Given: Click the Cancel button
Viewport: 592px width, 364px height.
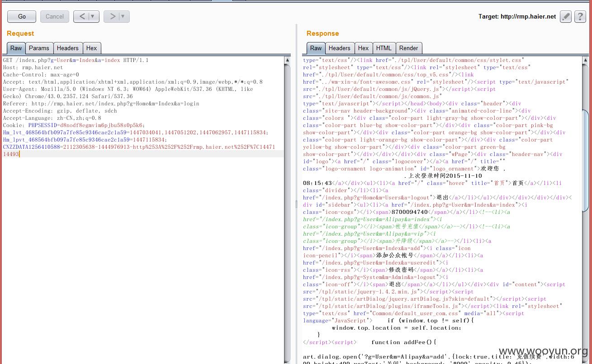Looking at the screenshot, I should (55, 16).
